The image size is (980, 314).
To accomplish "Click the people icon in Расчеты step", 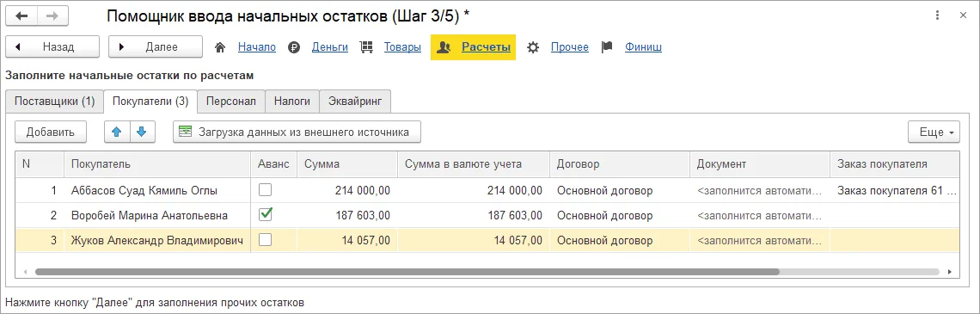I will (x=444, y=47).
